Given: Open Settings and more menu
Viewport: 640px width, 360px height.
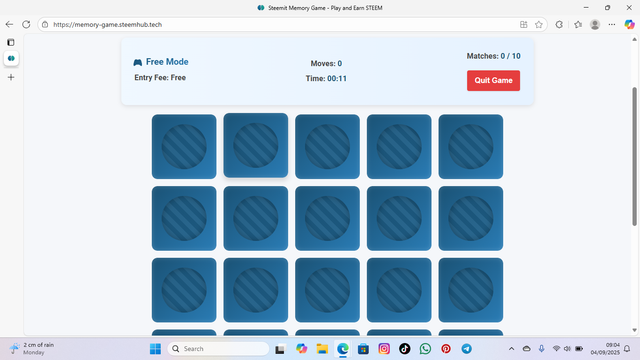Looking at the screenshot, I should pos(611,24).
